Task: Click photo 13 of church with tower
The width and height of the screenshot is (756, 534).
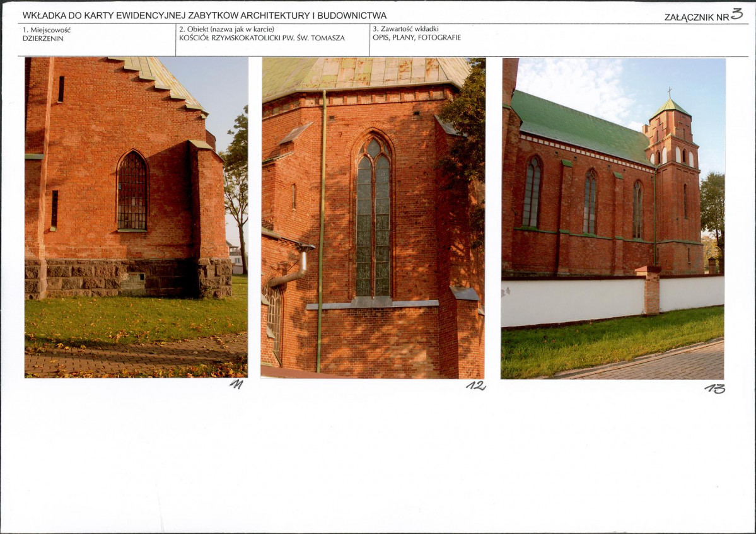Action: point(613,218)
